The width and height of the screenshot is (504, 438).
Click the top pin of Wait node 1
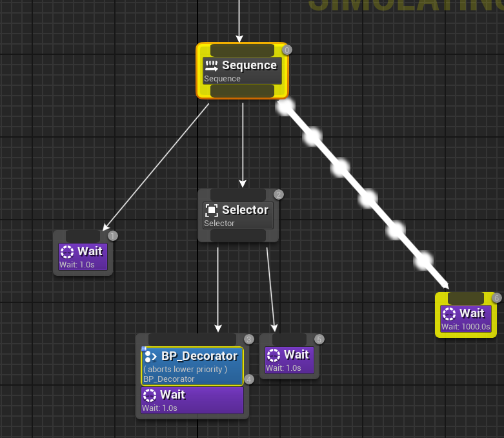[83, 236]
